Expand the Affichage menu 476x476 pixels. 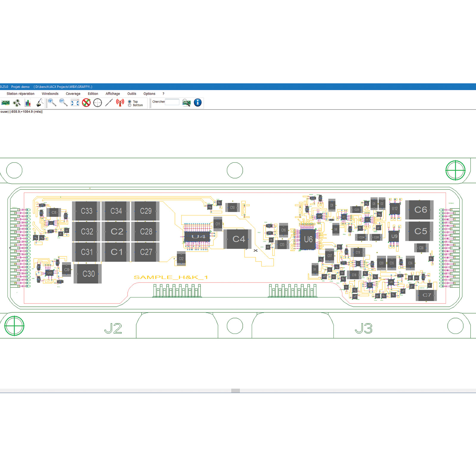click(113, 94)
